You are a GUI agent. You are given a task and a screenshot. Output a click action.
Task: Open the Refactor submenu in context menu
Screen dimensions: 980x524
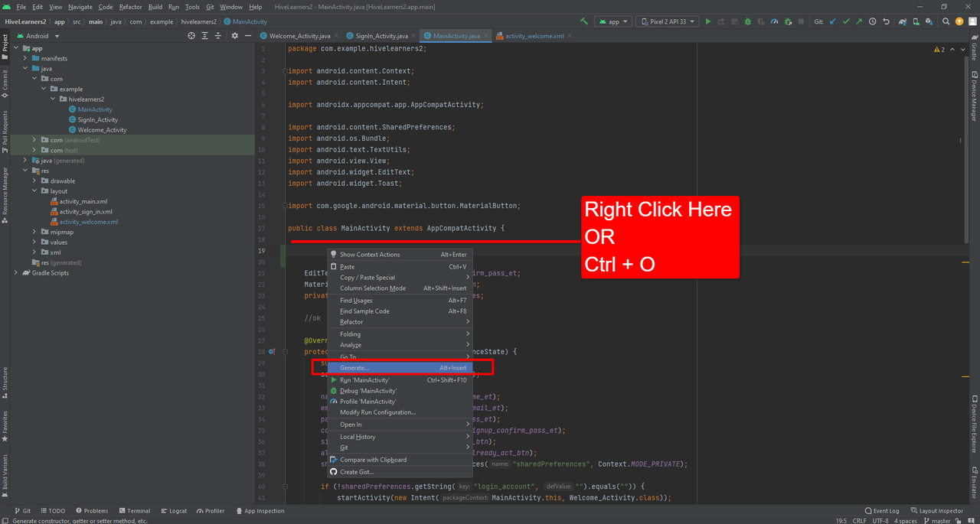point(400,322)
